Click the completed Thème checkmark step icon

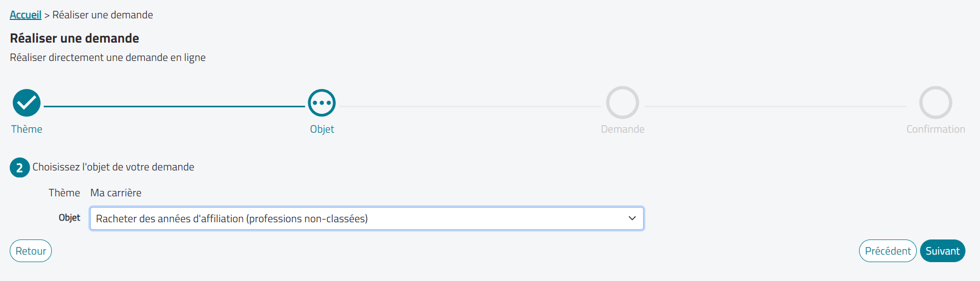point(26,102)
